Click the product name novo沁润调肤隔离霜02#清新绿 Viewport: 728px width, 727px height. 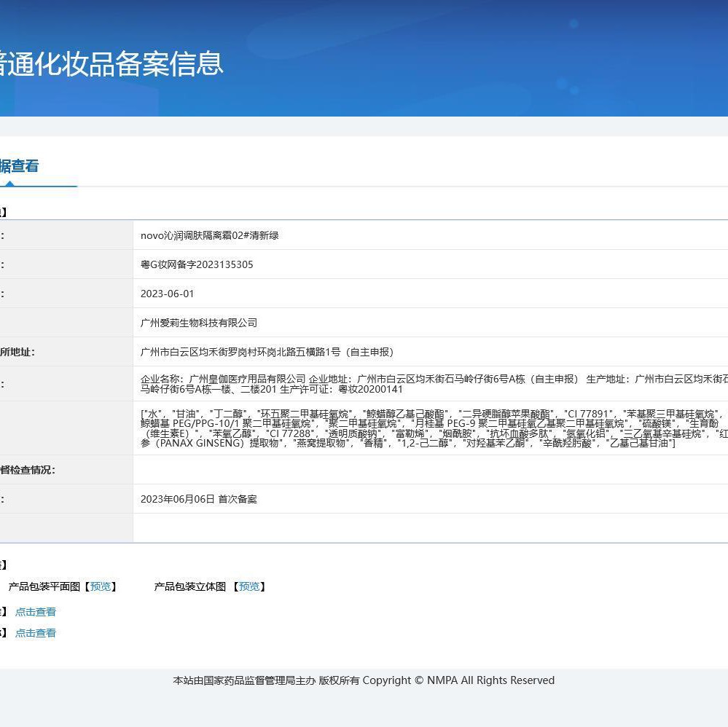[x=209, y=235]
